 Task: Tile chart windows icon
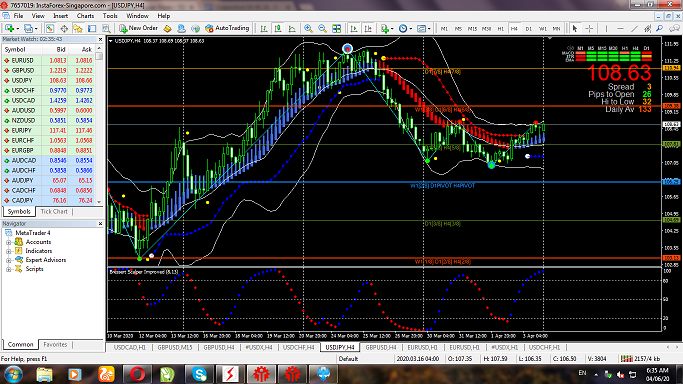[x=336, y=28]
